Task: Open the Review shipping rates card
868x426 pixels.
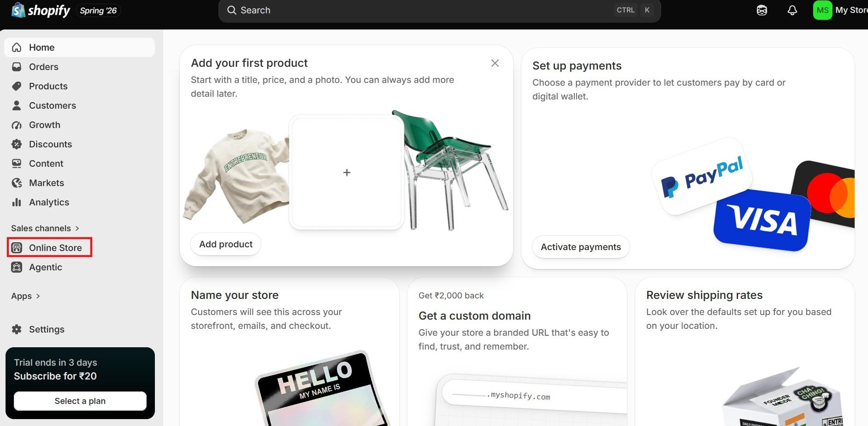Action: (x=745, y=351)
